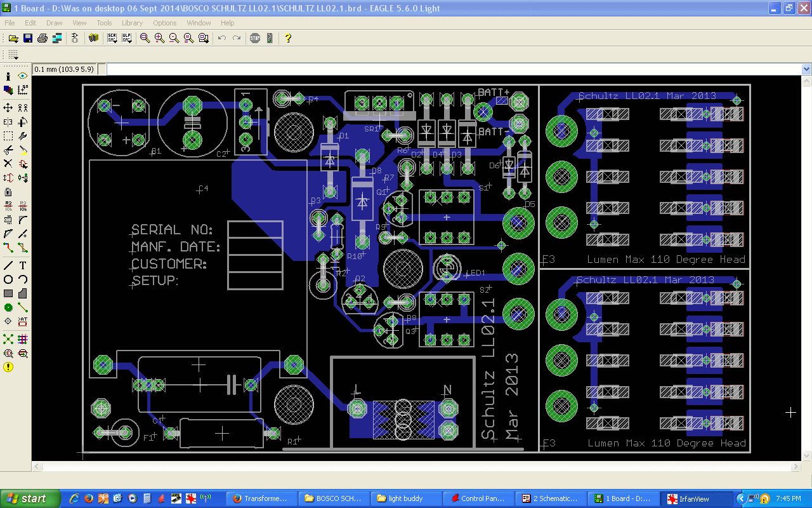
Task: Expand the command line history dropdown
Action: click(x=806, y=69)
